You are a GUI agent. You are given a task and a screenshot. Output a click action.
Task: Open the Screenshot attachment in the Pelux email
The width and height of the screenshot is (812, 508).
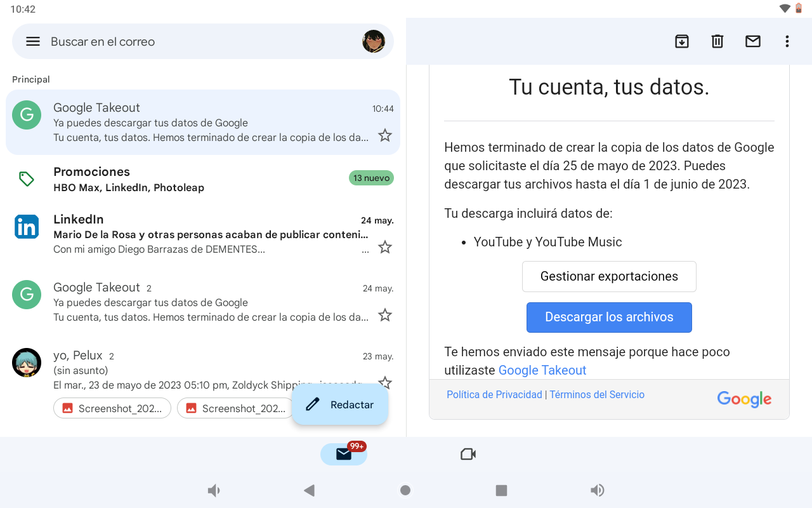click(112, 408)
